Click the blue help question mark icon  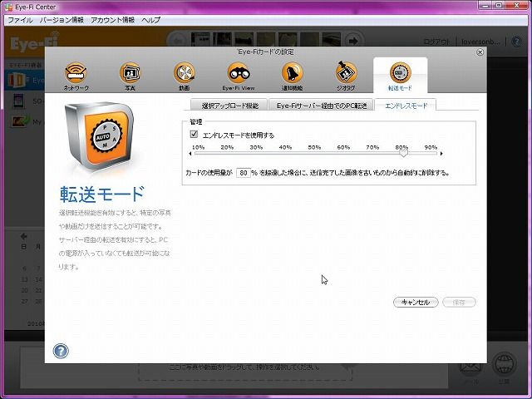point(61,351)
